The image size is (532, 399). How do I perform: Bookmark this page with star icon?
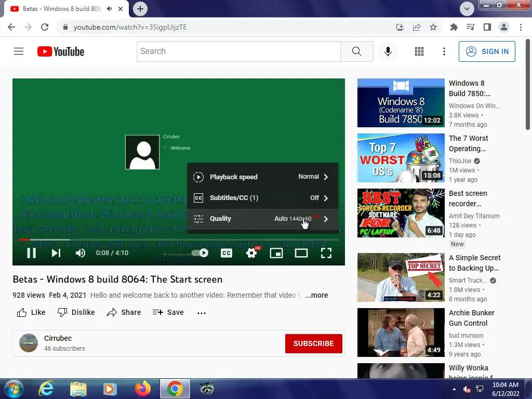[x=433, y=27]
